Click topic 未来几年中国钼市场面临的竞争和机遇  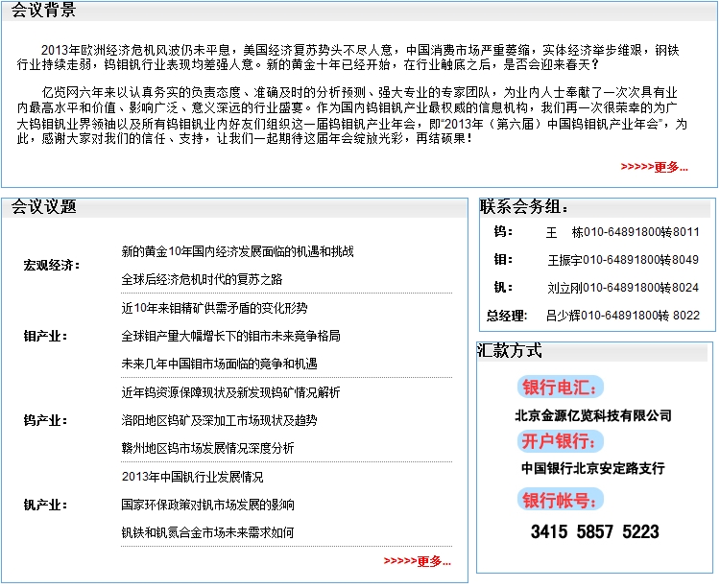(x=219, y=364)
